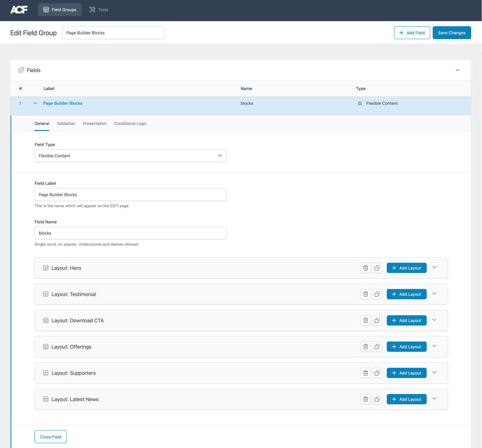Add a layout after Hero
The image size is (482, 448).
point(406,268)
